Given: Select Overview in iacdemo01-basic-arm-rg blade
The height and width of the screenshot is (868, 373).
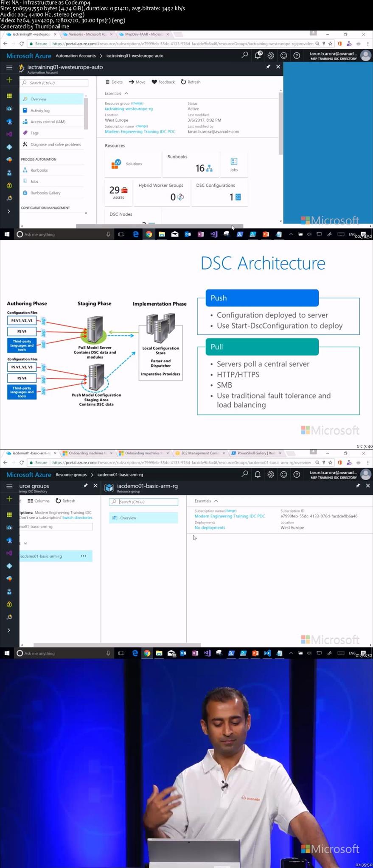Looking at the screenshot, I should coord(143,518).
